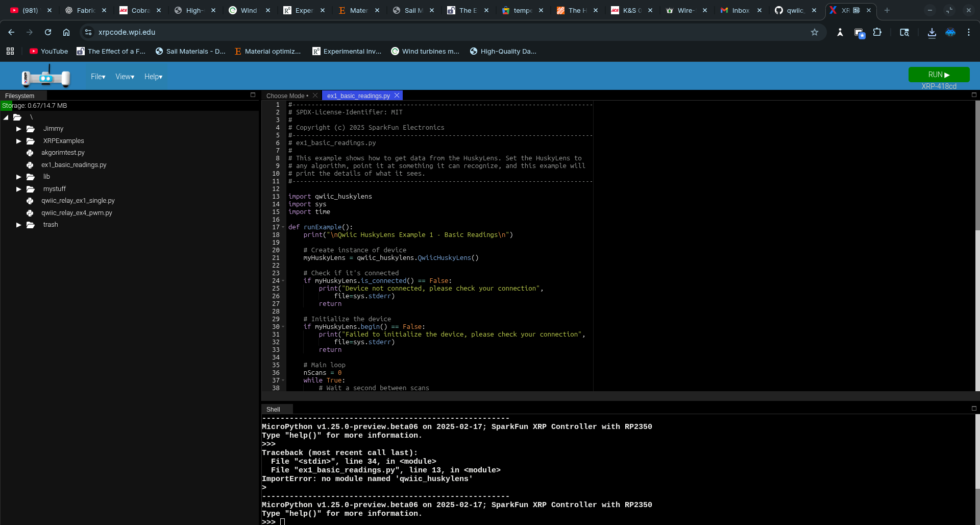Image resolution: width=980 pixels, height=525 pixels.
Task: Open the File menu
Action: [98, 77]
